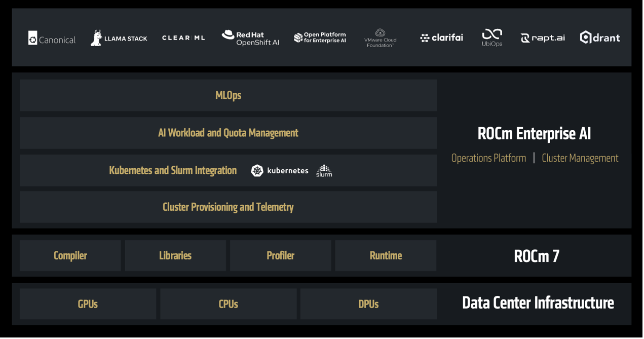This screenshot has width=644, height=339.
Task: Click the VMware Cloud Foundation logo
Action: [380, 39]
